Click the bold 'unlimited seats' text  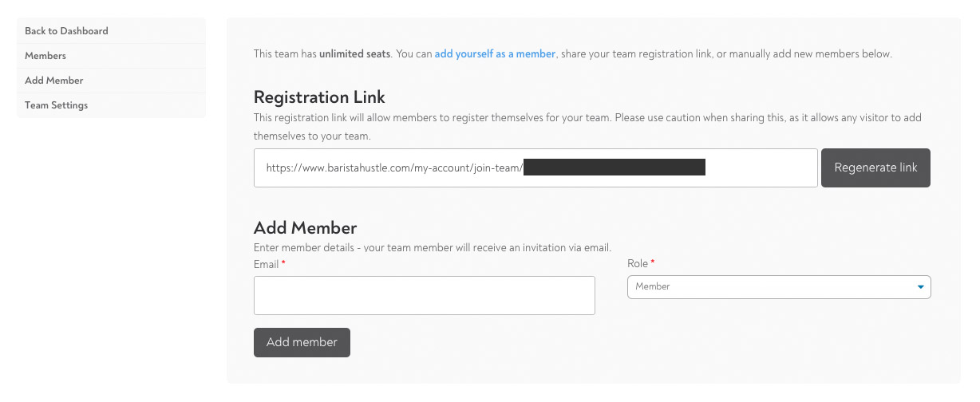point(355,54)
